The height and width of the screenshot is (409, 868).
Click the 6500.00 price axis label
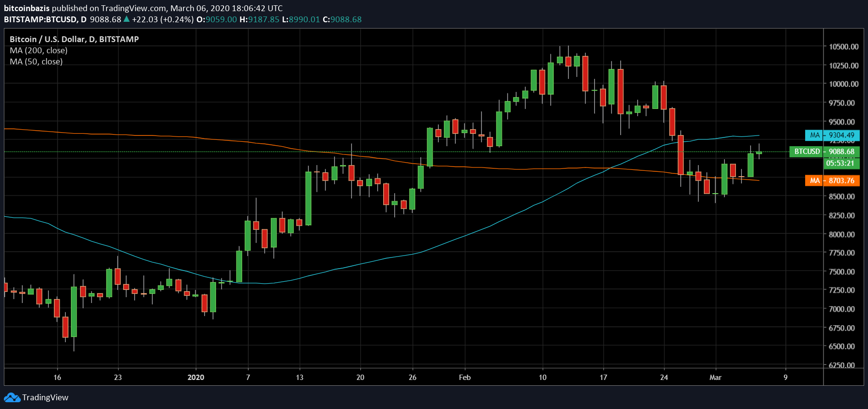[842, 347]
